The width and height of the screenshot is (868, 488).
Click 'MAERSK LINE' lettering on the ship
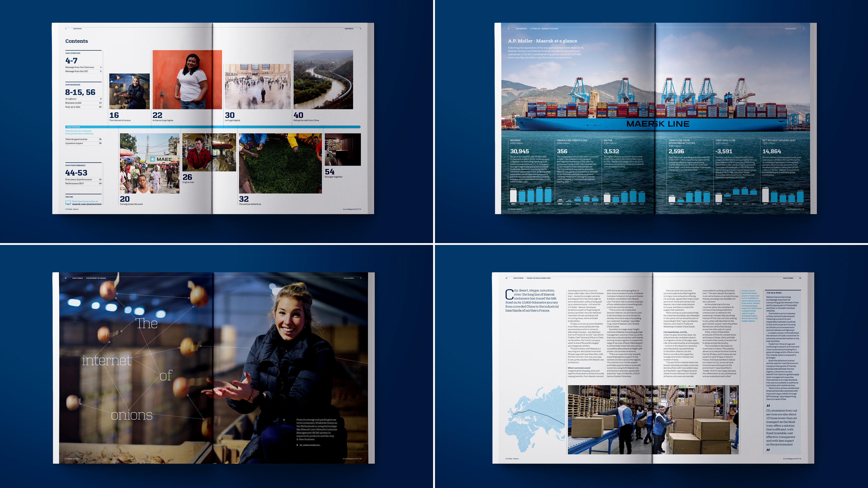[658, 124]
